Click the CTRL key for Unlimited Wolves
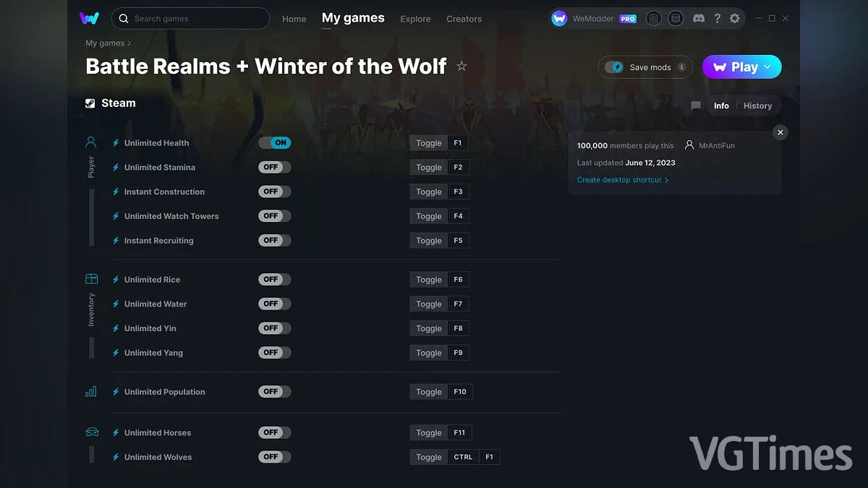This screenshot has height=488, width=868. [464, 457]
